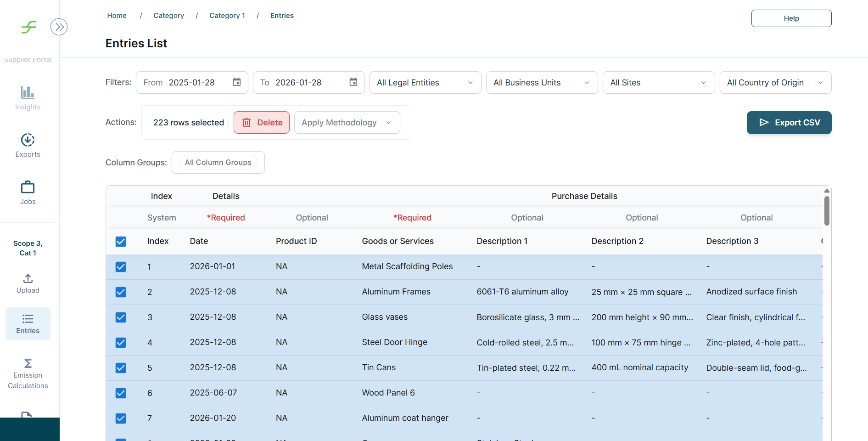The width and height of the screenshot is (868, 441).
Task: Delete the 223 selected rows
Action: click(x=262, y=123)
